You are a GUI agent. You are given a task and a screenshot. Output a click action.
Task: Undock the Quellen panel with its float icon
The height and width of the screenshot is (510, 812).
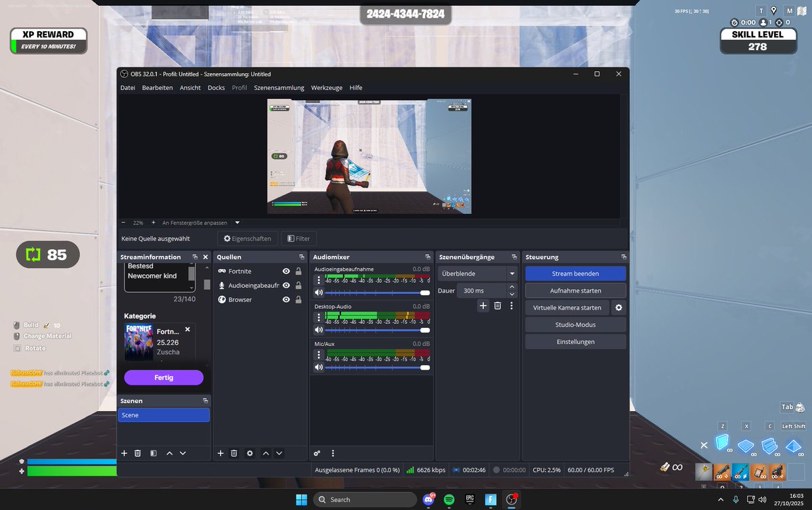[302, 257]
